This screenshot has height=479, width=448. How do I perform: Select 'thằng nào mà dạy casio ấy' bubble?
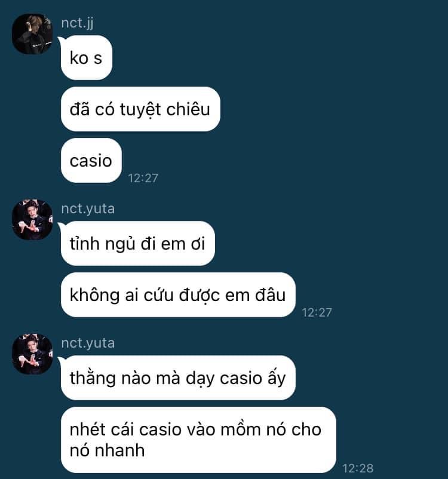click(x=178, y=378)
